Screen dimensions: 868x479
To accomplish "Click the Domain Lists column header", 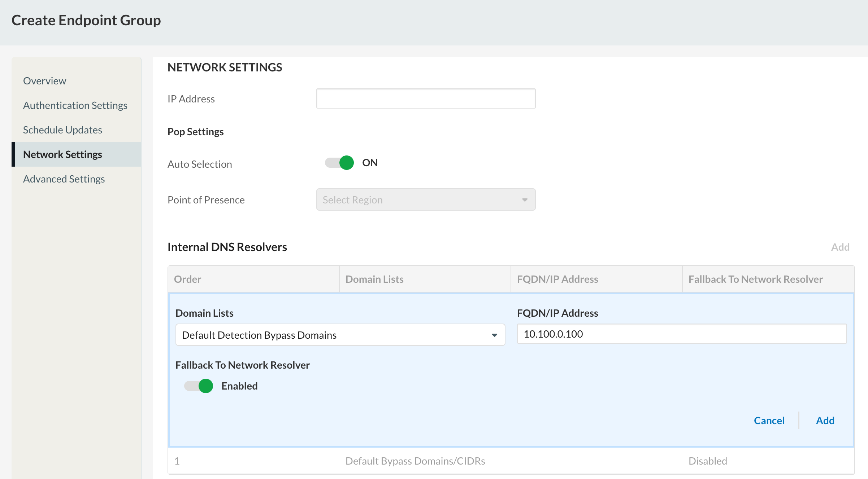I will click(425, 279).
